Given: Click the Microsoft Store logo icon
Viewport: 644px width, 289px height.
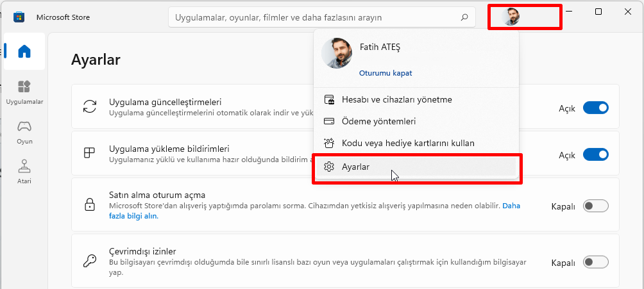Looking at the screenshot, I should [19, 17].
